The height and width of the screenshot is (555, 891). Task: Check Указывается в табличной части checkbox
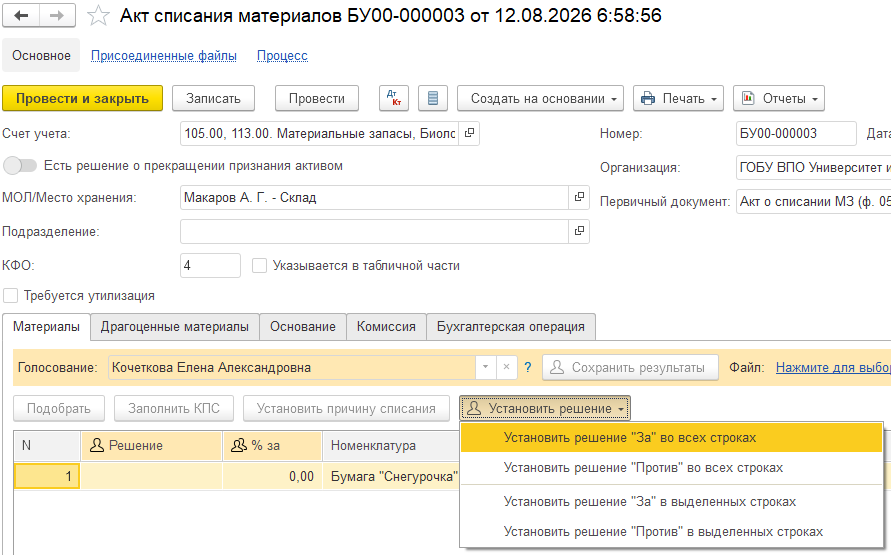260,266
